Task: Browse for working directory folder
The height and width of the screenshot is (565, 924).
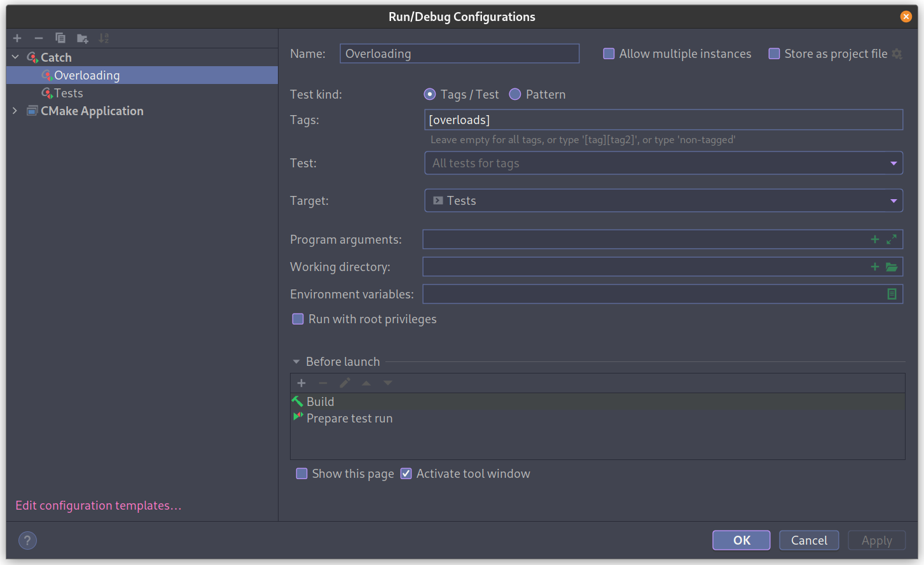Action: 892,267
